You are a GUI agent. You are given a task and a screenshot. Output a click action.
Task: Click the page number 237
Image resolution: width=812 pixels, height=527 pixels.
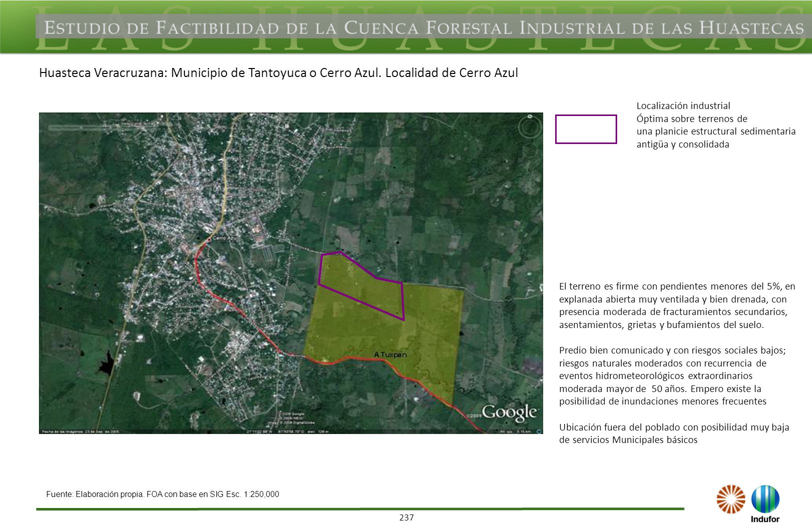point(407,517)
